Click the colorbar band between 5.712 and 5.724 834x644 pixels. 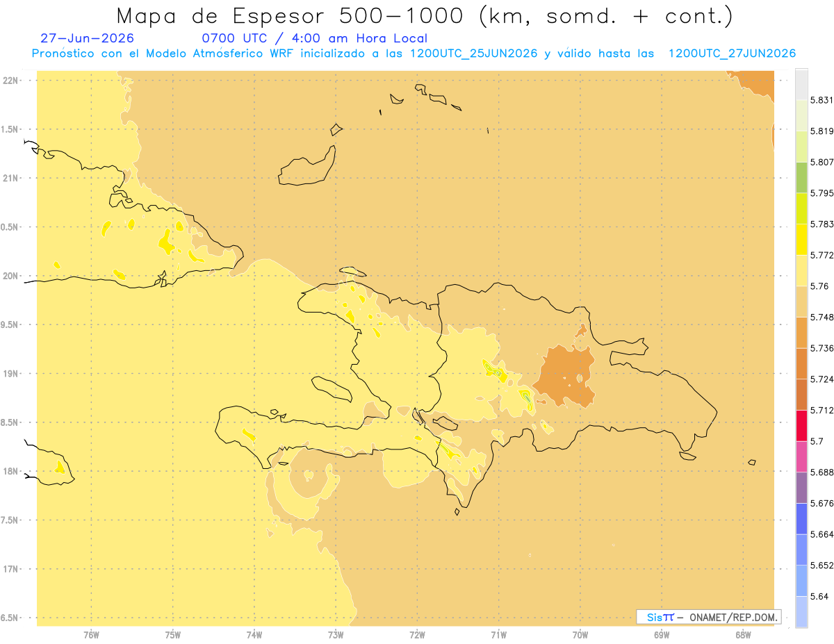click(x=801, y=394)
